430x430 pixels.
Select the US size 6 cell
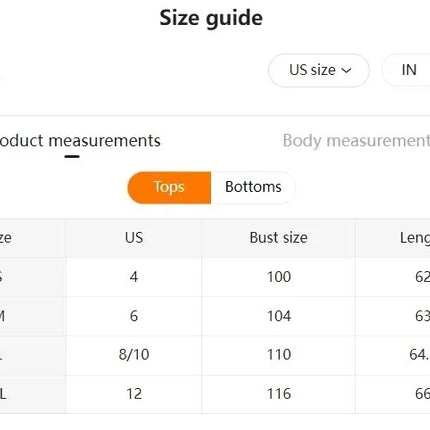tap(134, 316)
